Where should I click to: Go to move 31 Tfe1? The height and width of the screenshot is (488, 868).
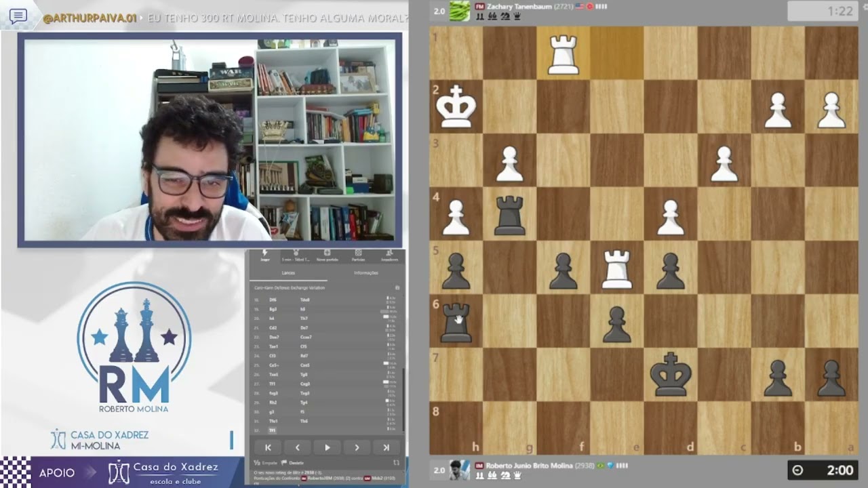[273, 421]
